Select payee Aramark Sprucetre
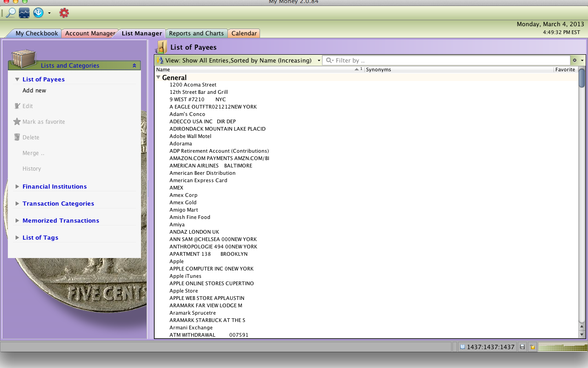588x368 pixels. point(192,313)
